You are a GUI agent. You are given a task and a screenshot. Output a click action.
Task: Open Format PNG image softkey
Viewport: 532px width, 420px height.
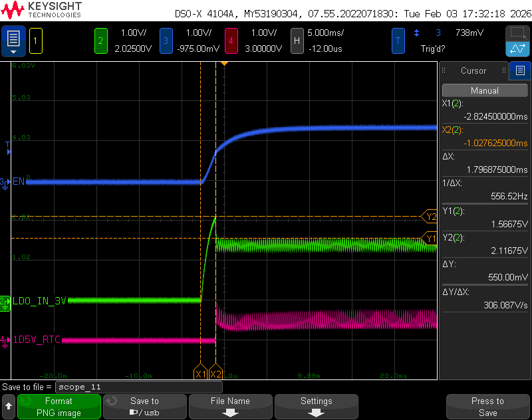(59, 407)
